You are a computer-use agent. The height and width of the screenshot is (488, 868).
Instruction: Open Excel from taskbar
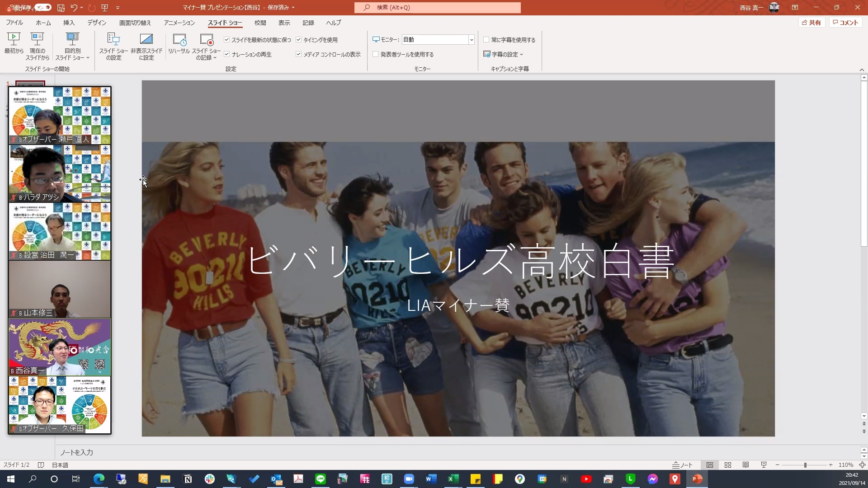pos(453,479)
